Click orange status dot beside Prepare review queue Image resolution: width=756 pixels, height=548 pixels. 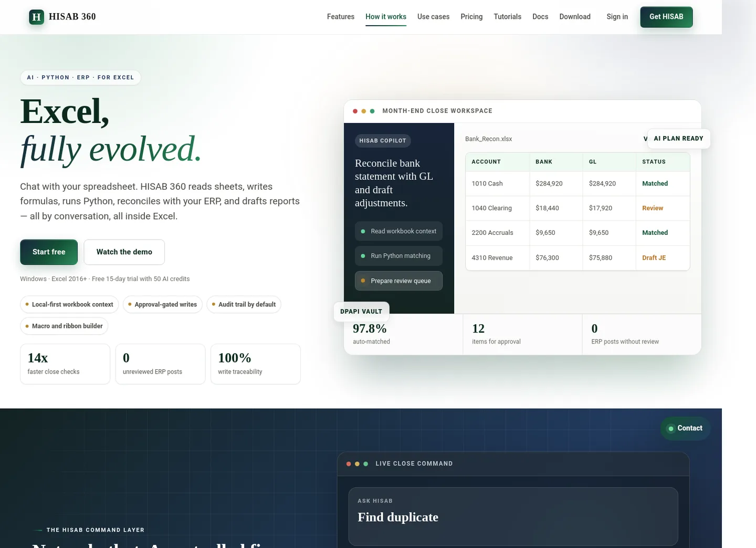point(363,281)
